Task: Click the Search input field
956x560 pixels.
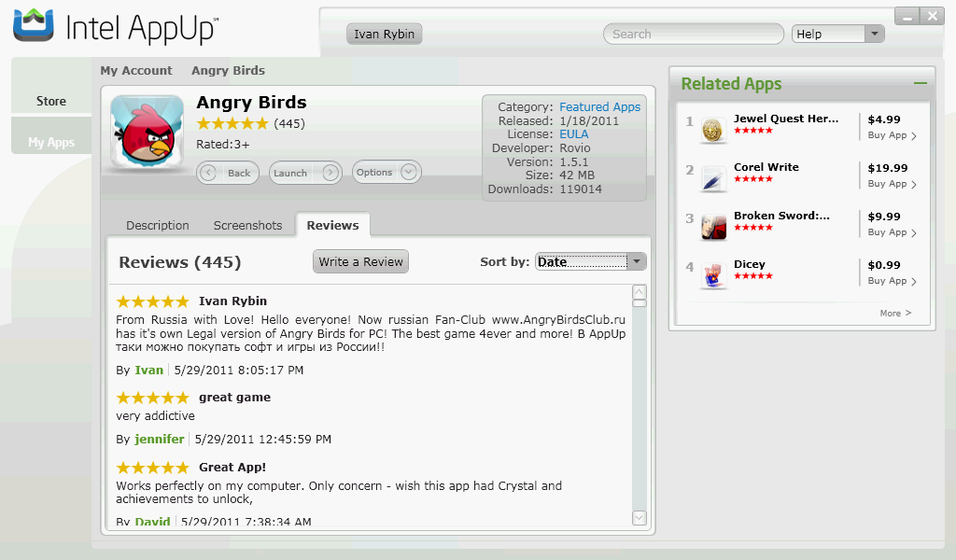Action: click(x=694, y=35)
